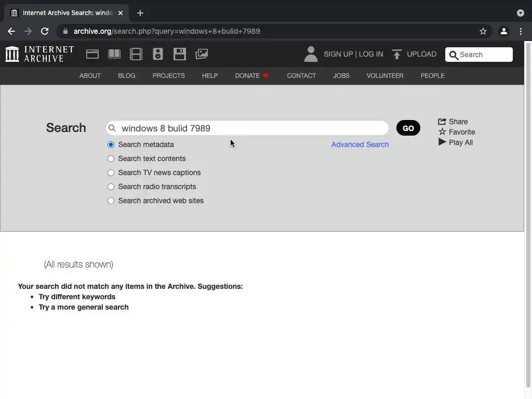
Task: Click the browser forward arrow
Action: point(28,31)
